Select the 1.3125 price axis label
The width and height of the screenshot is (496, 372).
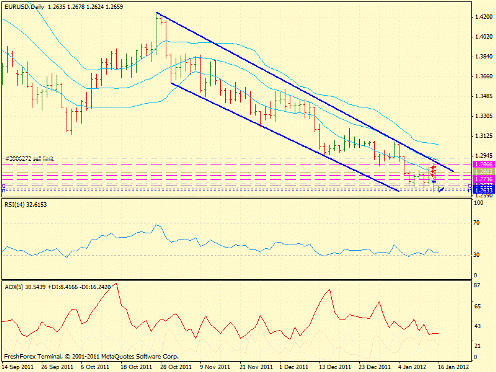(x=484, y=136)
